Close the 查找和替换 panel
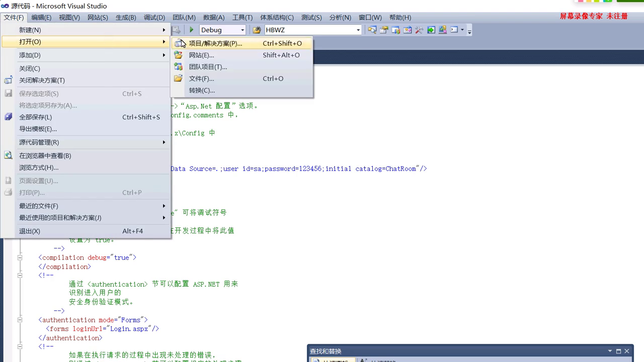This screenshot has width=644, height=362. 627,351
